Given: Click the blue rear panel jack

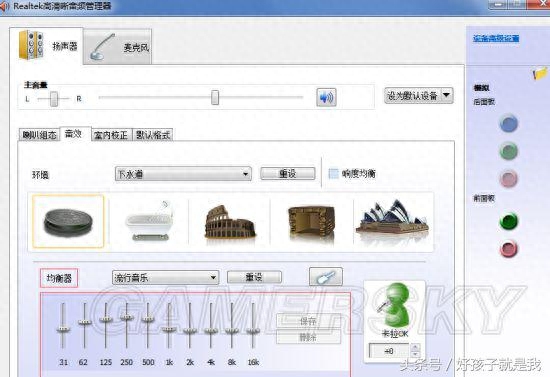Looking at the screenshot, I should (x=509, y=123).
